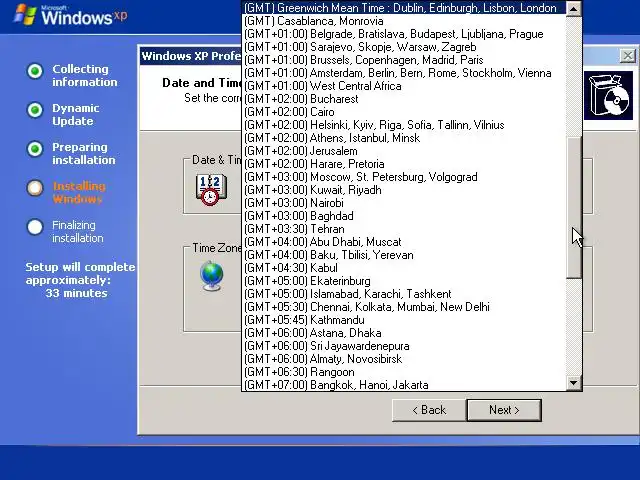Screen dimensions: 640x480
Task: Select Amsterdam, Berlin, Bern, Rome zone
Action: coord(404,73)
